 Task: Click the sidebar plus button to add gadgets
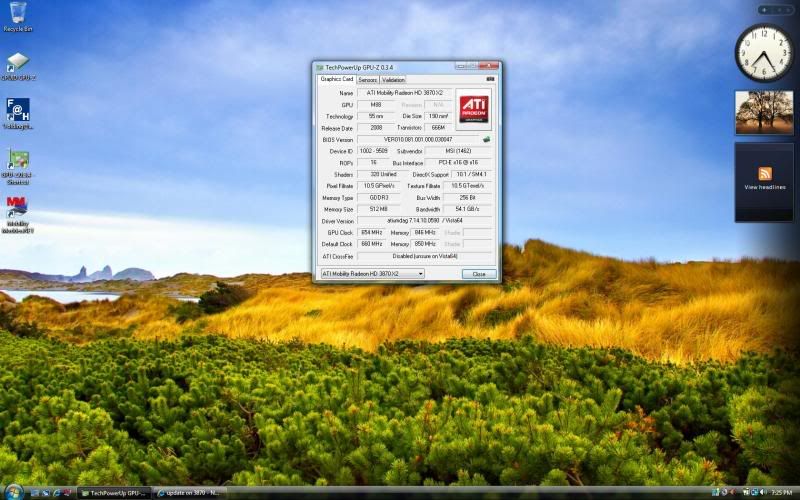765,10
